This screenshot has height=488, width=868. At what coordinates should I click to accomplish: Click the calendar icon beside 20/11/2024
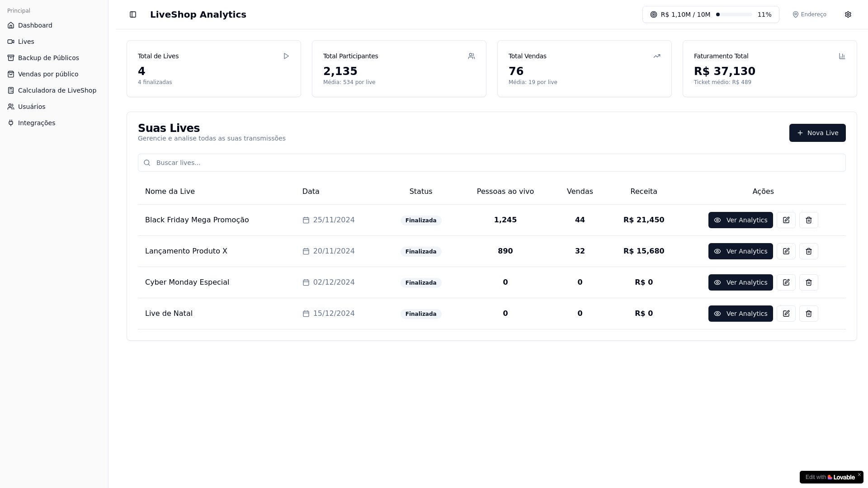pyautogui.click(x=306, y=251)
